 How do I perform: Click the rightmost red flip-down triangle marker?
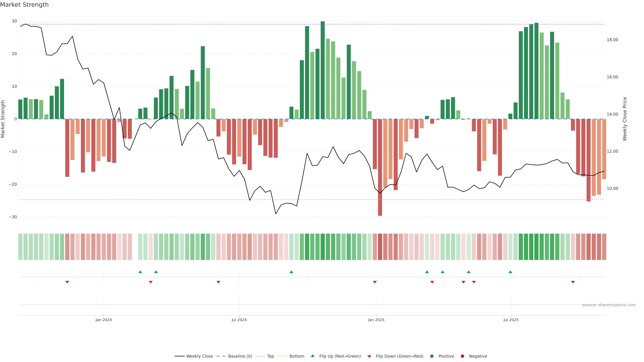click(573, 282)
